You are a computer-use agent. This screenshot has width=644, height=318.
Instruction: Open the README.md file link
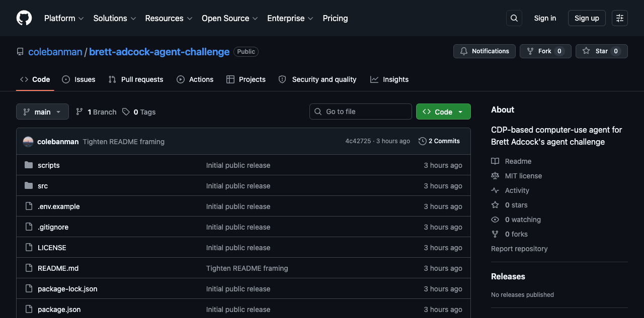pyautogui.click(x=58, y=268)
